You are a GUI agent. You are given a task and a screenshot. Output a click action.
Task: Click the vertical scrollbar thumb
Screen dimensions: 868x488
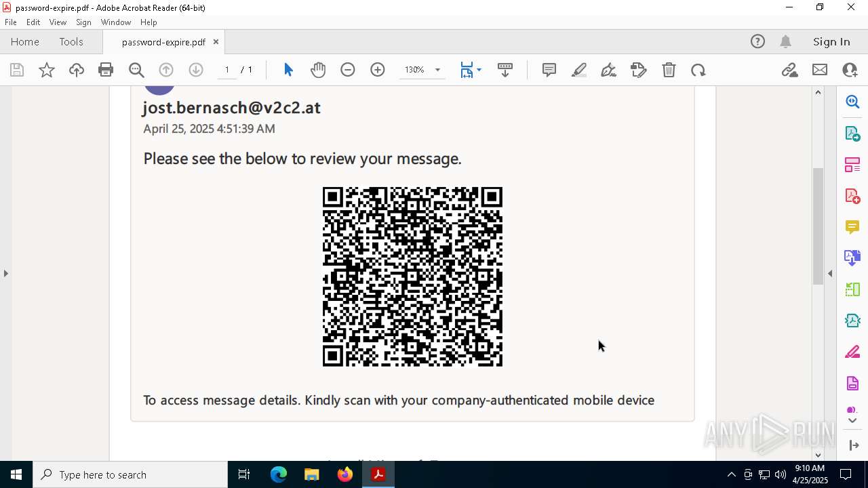[818, 226]
